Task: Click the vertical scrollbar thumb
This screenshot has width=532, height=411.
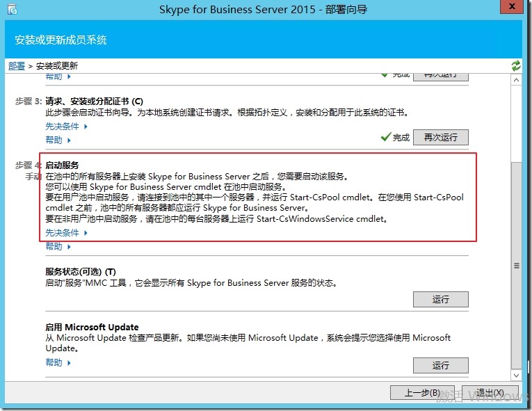Action: 517,266
